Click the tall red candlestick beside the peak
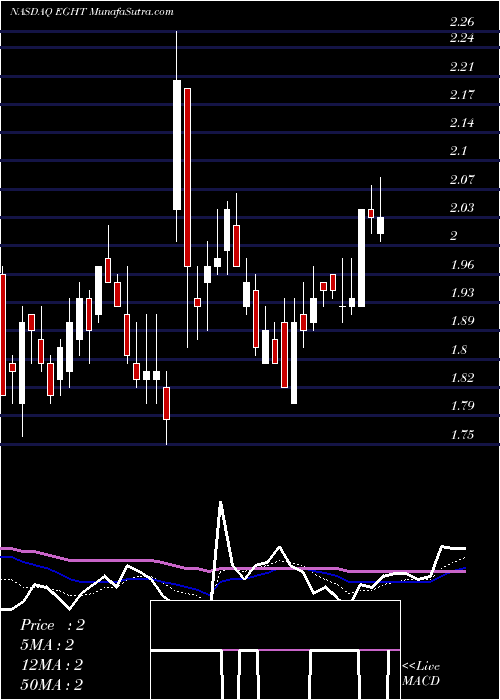This screenshot has width=500, height=700. (187, 177)
